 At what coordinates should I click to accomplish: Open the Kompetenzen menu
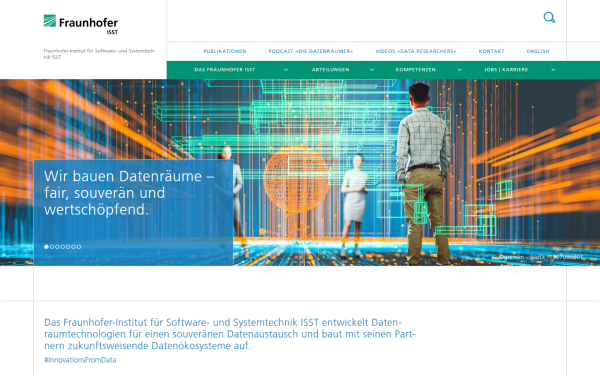point(416,70)
